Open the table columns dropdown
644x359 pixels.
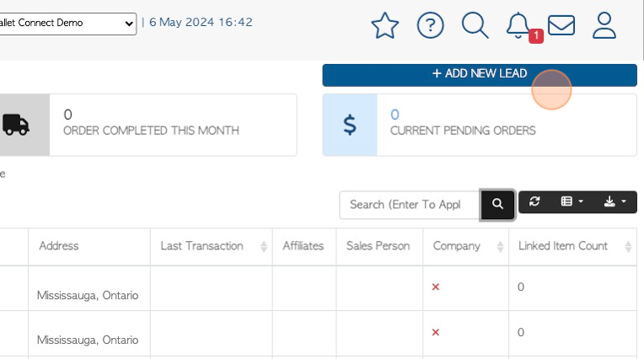pos(572,201)
